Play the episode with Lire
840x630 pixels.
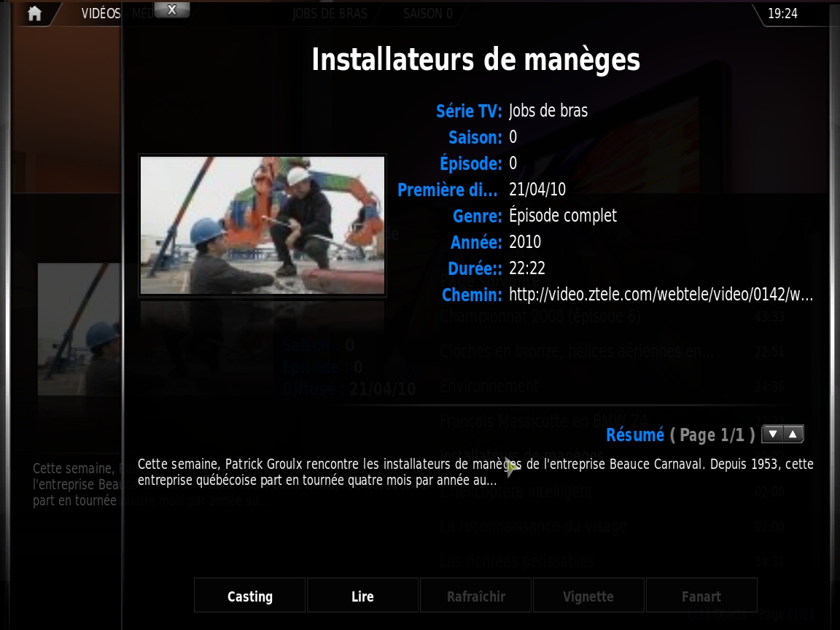[362, 596]
